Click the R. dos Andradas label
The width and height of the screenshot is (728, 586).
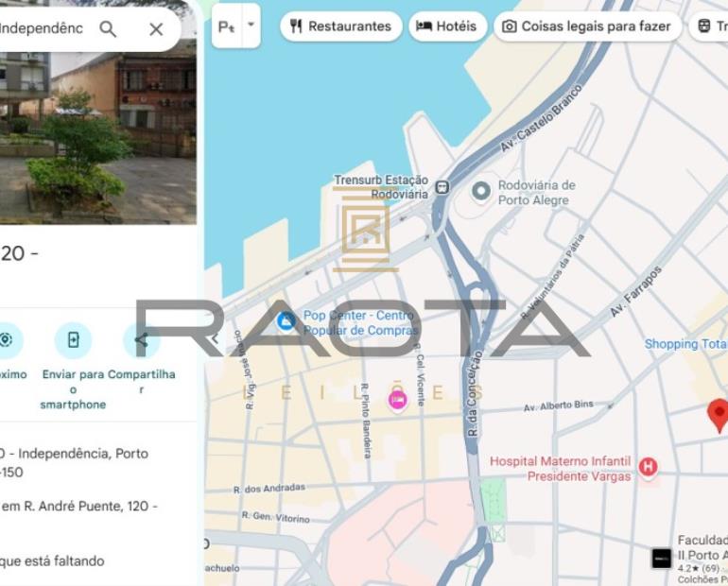(269, 489)
